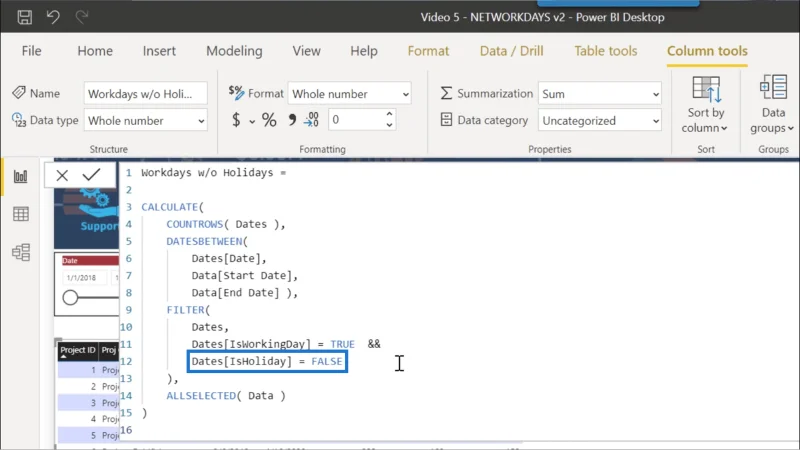Open Sort by column menu
The height and width of the screenshot is (450, 800).
(706, 105)
